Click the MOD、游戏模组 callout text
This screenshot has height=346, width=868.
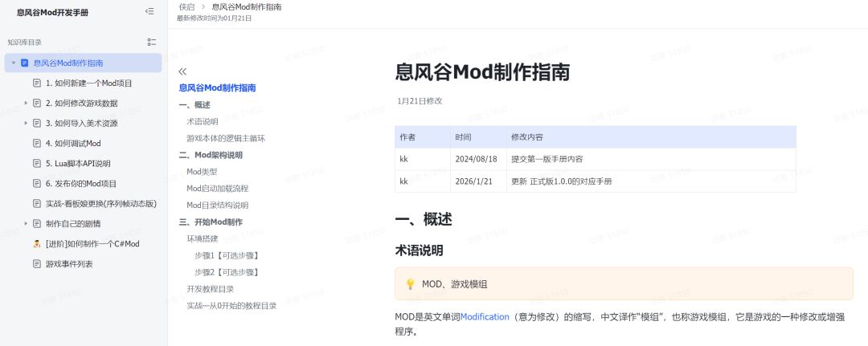tap(454, 284)
